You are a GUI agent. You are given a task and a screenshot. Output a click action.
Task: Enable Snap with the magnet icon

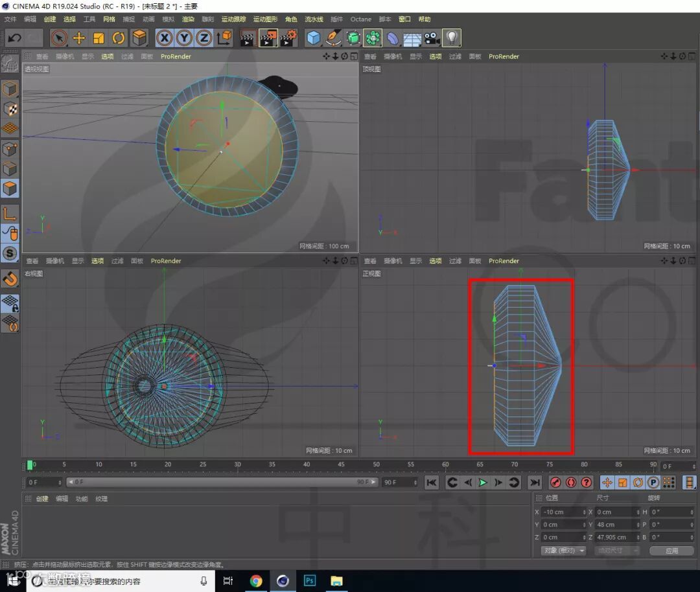pos(10,279)
